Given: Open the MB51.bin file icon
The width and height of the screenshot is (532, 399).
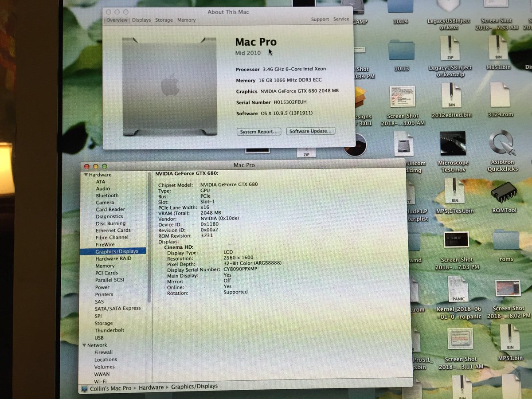Looking at the screenshot, I should (497, 48).
